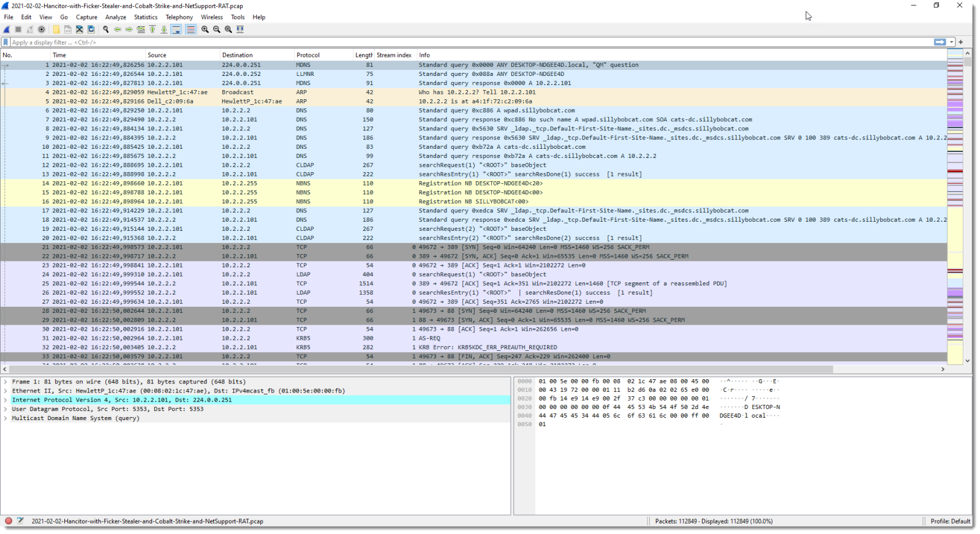Open capture options gear icon

coord(42,29)
